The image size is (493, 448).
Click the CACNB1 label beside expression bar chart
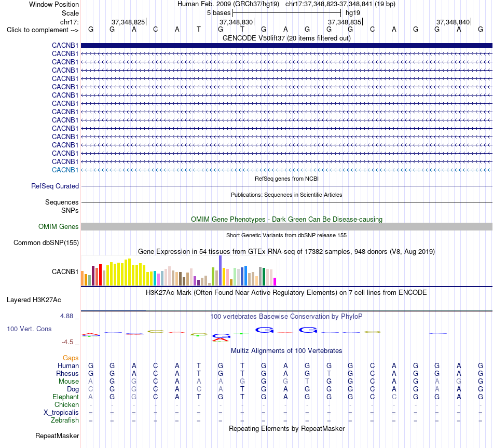pyautogui.click(x=65, y=271)
